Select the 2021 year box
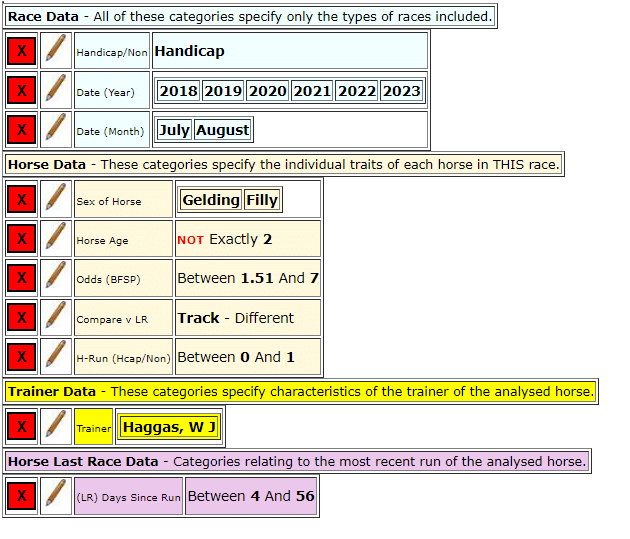Image resolution: width=630 pixels, height=539 pixels. tap(312, 91)
